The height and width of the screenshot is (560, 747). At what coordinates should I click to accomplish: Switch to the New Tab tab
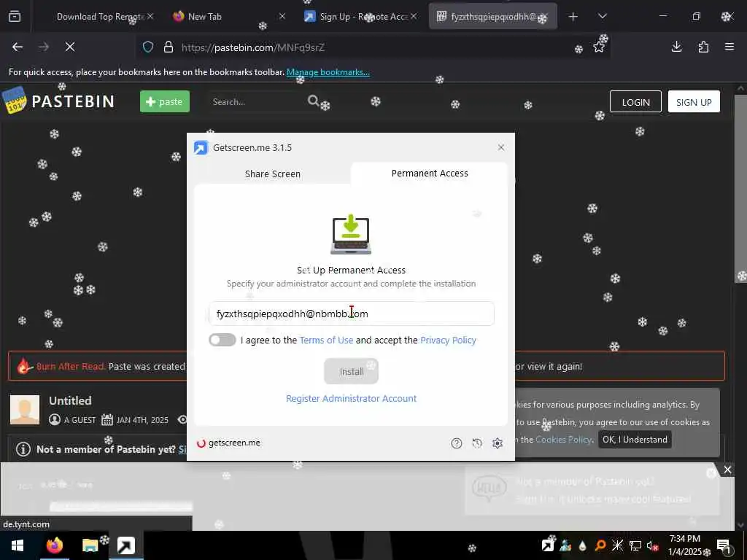pyautogui.click(x=205, y=17)
